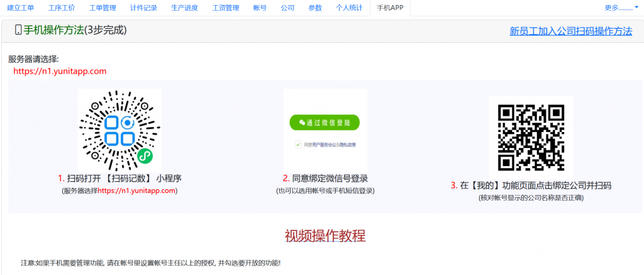644x275 pixels.
Task: Go to the 参数 tab
Action: (315, 8)
